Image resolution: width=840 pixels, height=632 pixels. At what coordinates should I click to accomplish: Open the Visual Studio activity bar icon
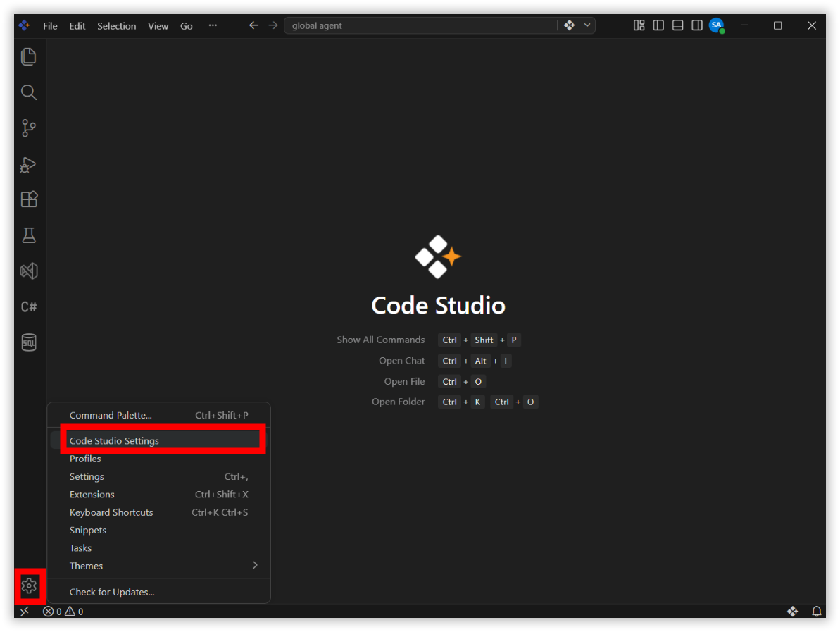pyautogui.click(x=29, y=271)
